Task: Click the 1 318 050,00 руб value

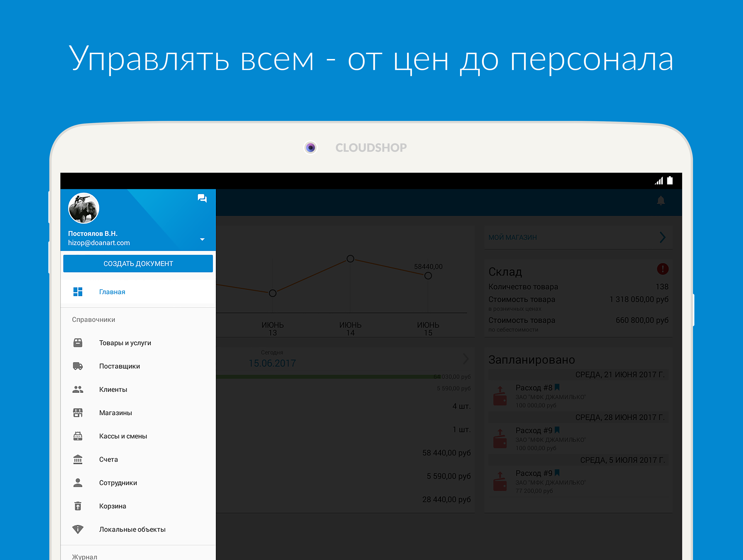Action: click(x=639, y=299)
